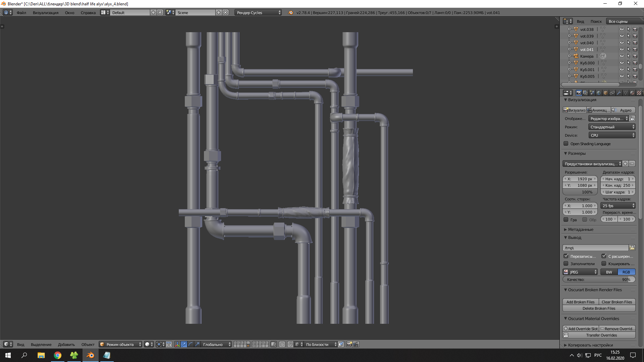Open the World properties tab

pyautogui.click(x=599, y=93)
